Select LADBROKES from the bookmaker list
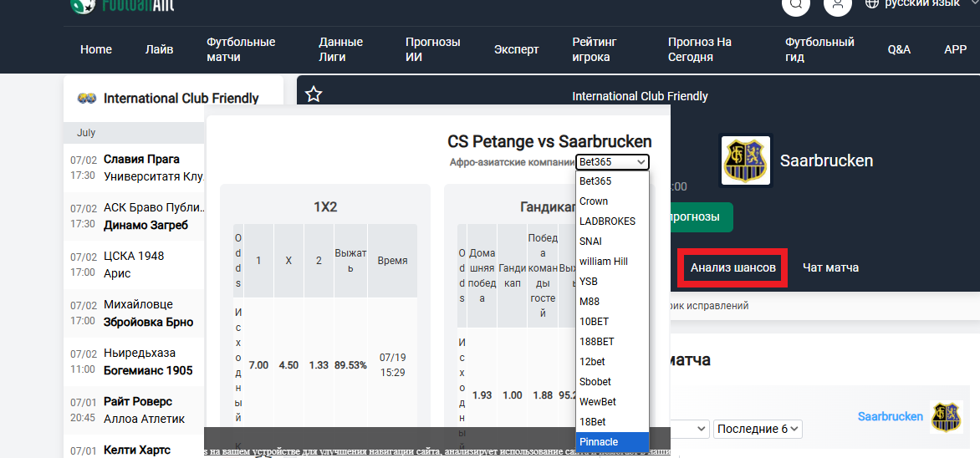This screenshot has width=980, height=458. [607, 221]
